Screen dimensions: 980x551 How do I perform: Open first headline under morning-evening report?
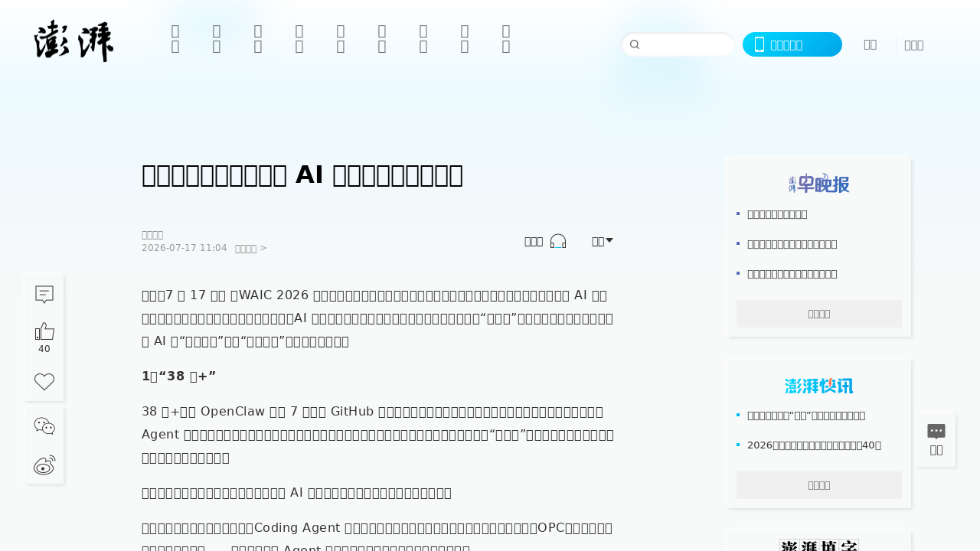[777, 214]
